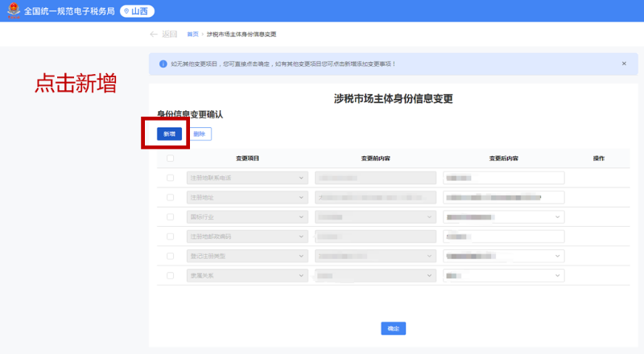Click the 确定 button
This screenshot has height=354, width=644.
pos(392,328)
